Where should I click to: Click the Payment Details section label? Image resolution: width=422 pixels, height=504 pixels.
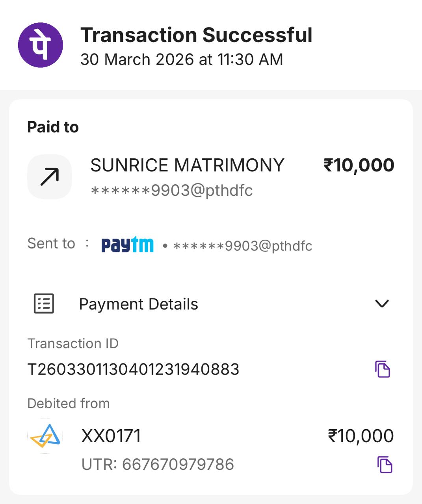[x=138, y=304]
